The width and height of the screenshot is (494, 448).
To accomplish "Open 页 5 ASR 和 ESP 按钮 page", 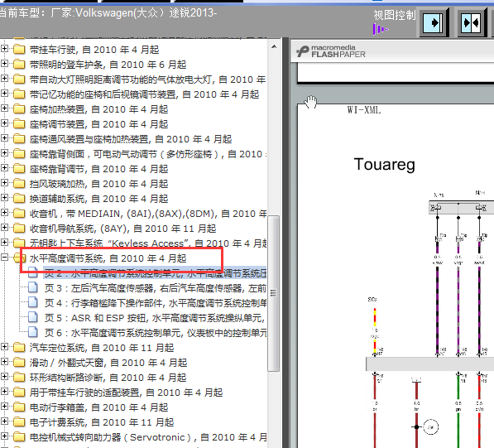I will click(x=155, y=318).
